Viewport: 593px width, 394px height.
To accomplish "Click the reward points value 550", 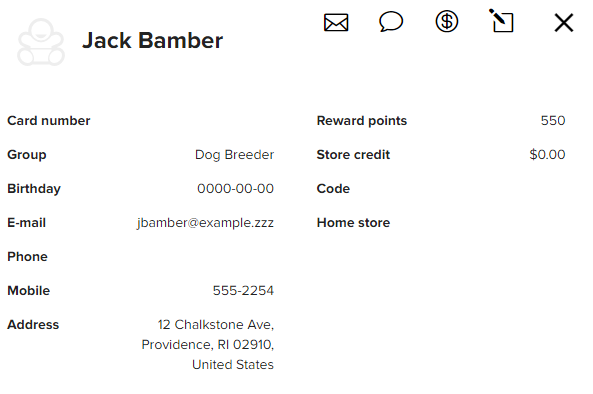I will 553,121.
